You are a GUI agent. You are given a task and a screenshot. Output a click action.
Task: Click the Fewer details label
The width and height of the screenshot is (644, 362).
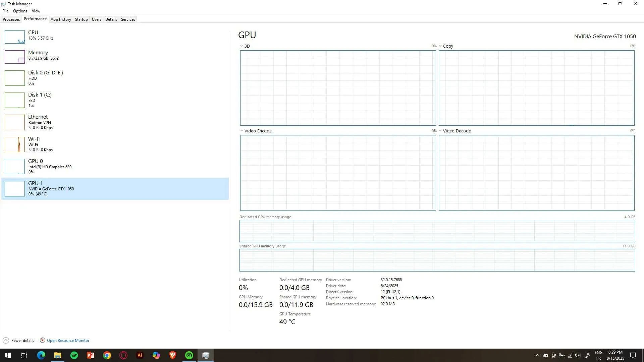pyautogui.click(x=23, y=341)
